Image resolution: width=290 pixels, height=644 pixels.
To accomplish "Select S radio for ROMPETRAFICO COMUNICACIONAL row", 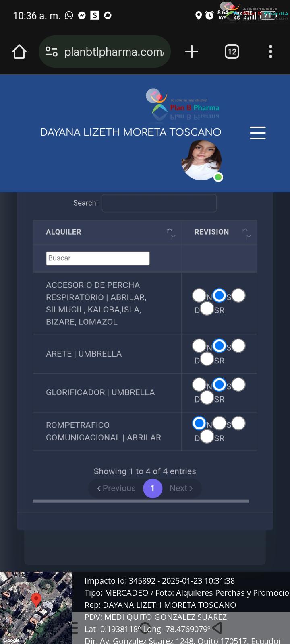I will coord(219,423).
